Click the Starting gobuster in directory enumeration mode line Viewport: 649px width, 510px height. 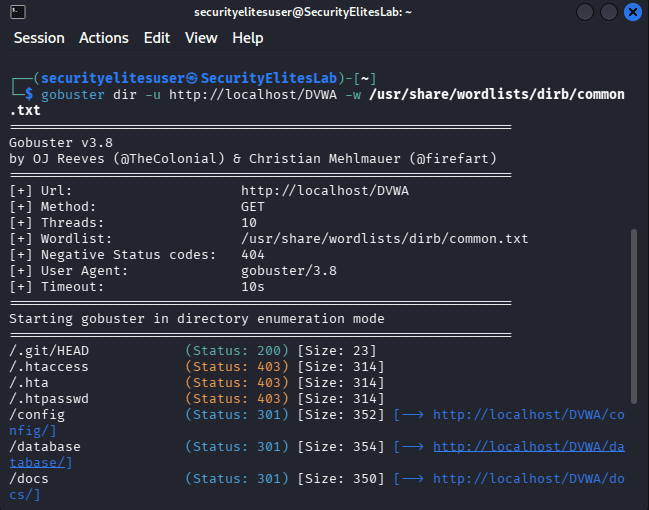197,319
